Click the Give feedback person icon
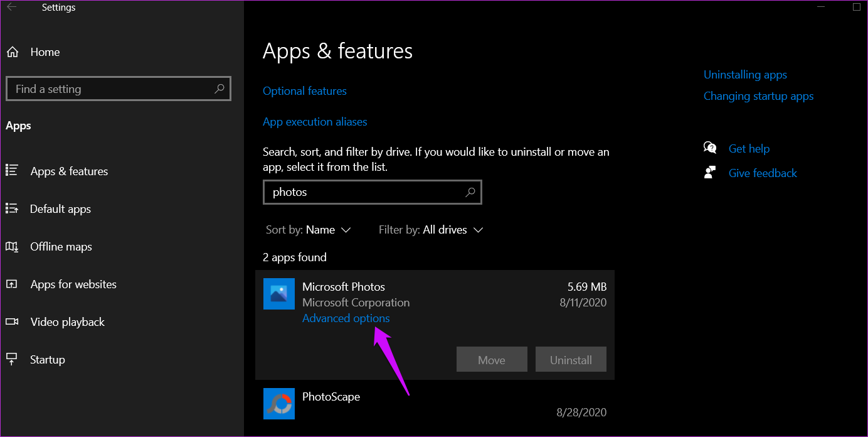The height and width of the screenshot is (437, 868). click(x=710, y=173)
